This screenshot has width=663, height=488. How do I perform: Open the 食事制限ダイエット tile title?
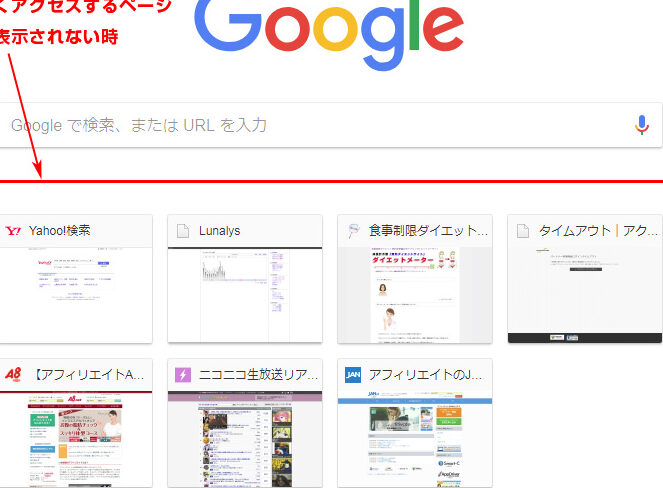coord(428,231)
